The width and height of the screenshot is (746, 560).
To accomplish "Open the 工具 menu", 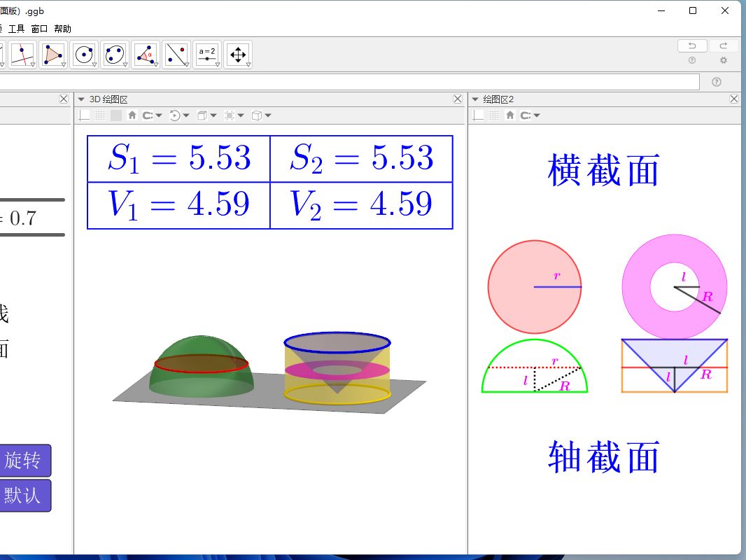I will [16, 29].
